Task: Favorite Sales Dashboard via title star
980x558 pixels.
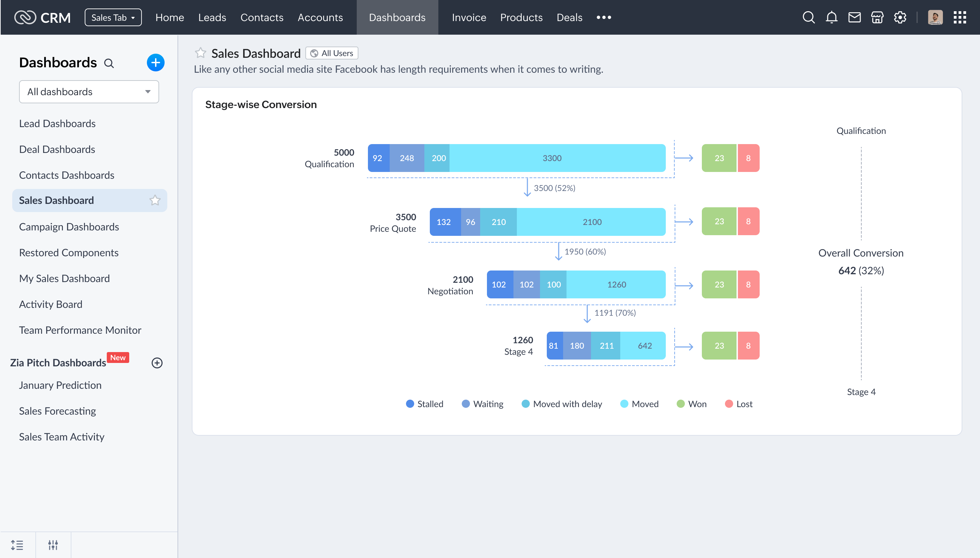Action: (201, 53)
